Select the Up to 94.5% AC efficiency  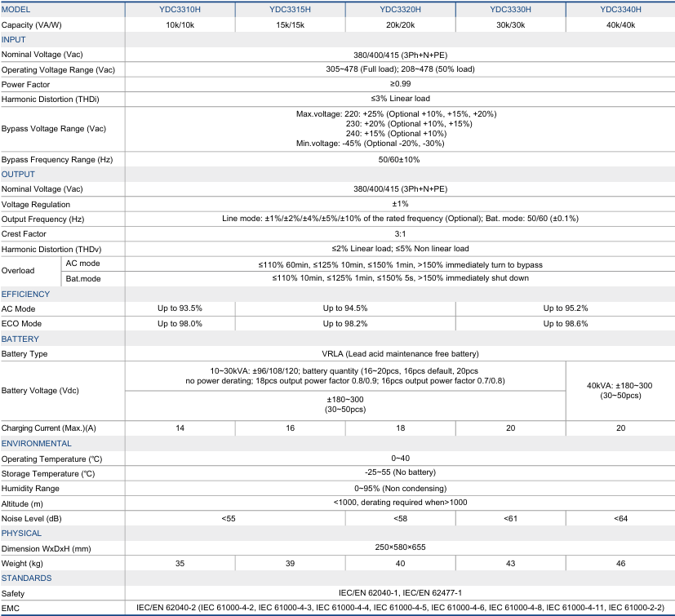coord(345,308)
